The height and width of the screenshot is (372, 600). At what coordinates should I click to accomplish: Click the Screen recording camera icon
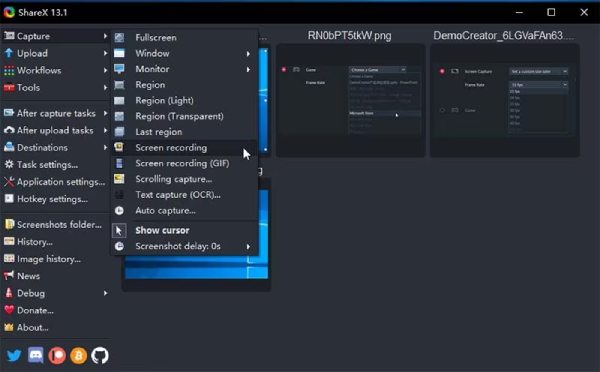point(119,147)
